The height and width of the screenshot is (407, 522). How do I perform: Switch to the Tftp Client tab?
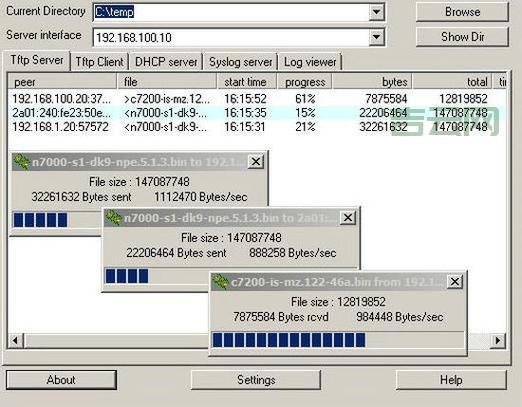[x=99, y=62]
